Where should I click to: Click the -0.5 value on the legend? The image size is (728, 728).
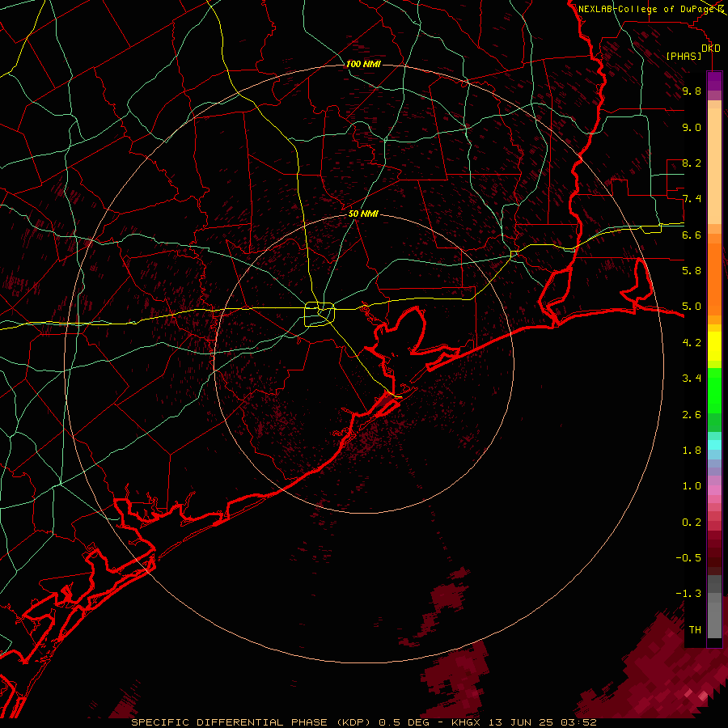tap(688, 558)
